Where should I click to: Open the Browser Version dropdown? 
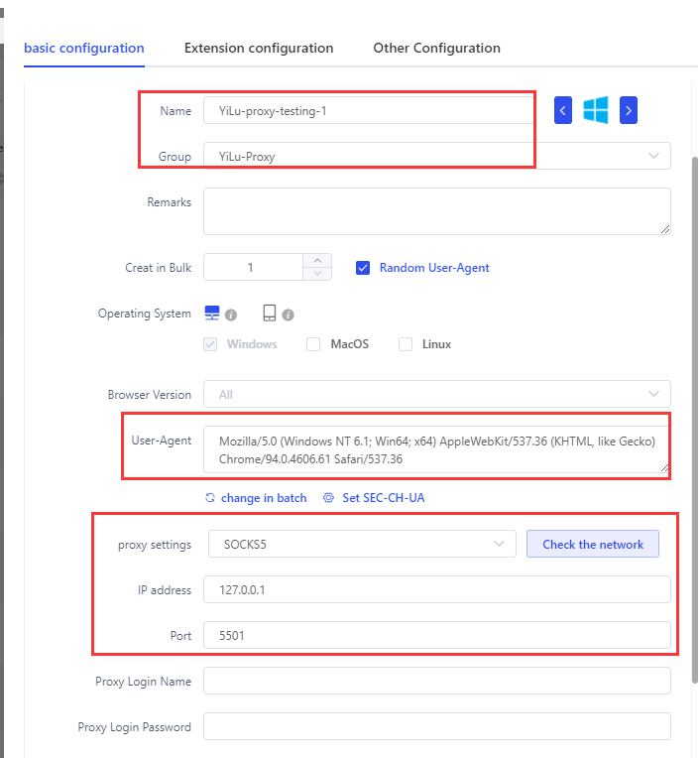436,394
